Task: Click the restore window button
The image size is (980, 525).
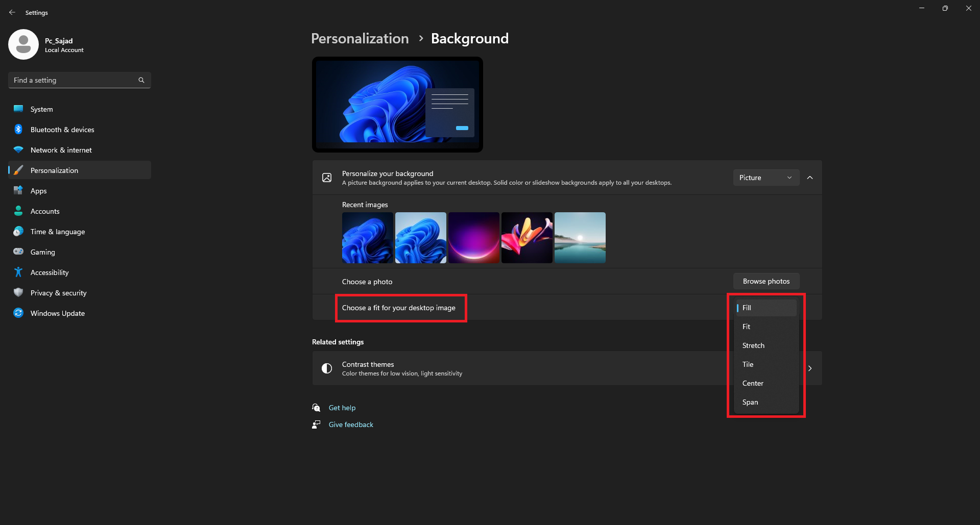Action: (945, 8)
